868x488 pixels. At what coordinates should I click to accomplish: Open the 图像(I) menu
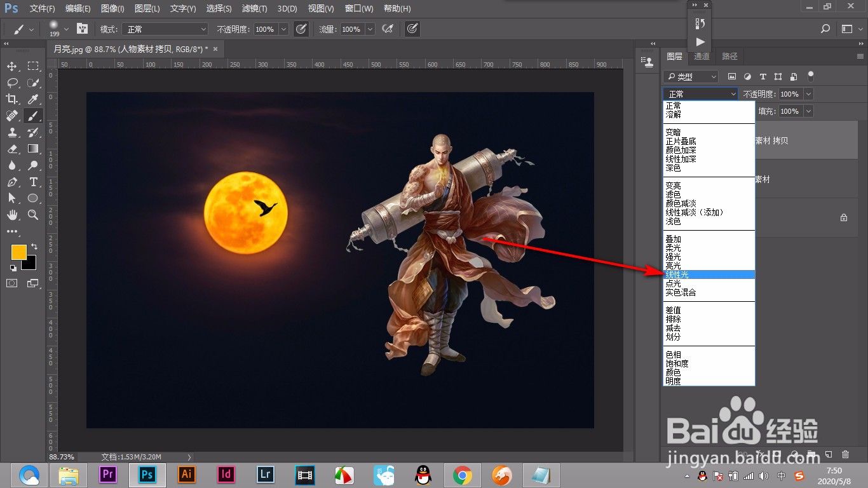tap(113, 9)
